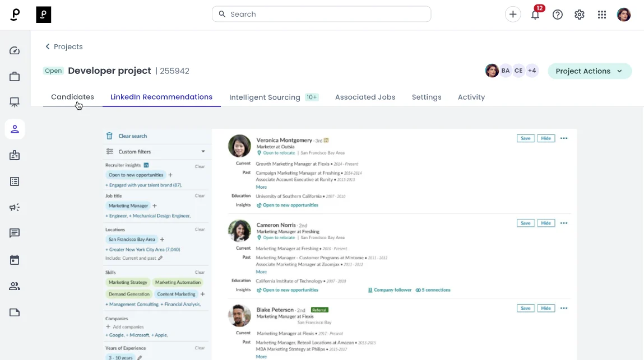The width and height of the screenshot is (644, 360).
Task: Edit the Include Current and past pencil
Action: (160, 258)
